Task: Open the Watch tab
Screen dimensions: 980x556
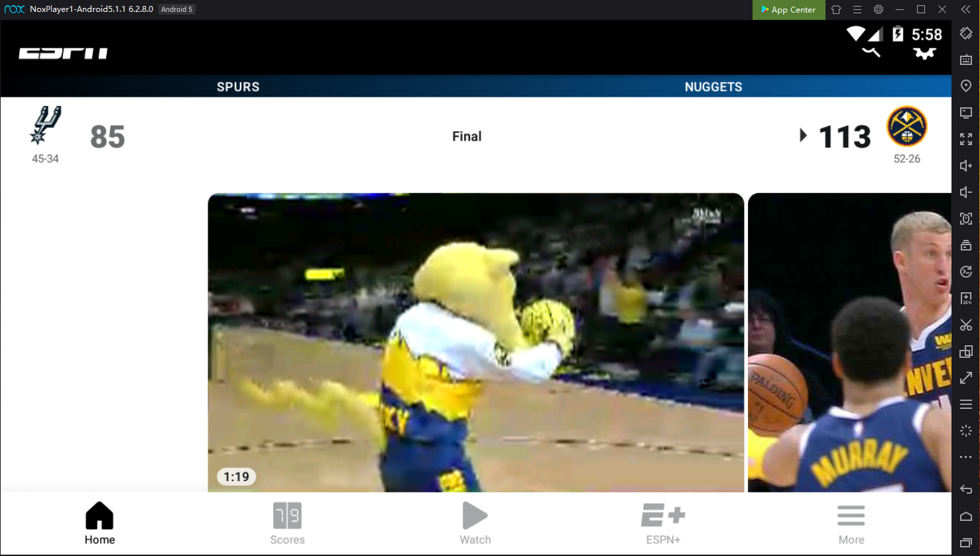Action: [x=475, y=524]
